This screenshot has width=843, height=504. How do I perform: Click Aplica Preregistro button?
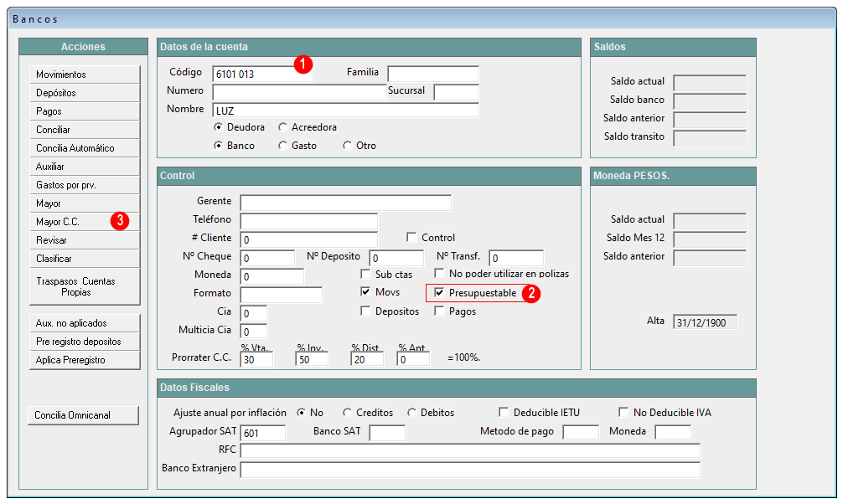(x=85, y=360)
